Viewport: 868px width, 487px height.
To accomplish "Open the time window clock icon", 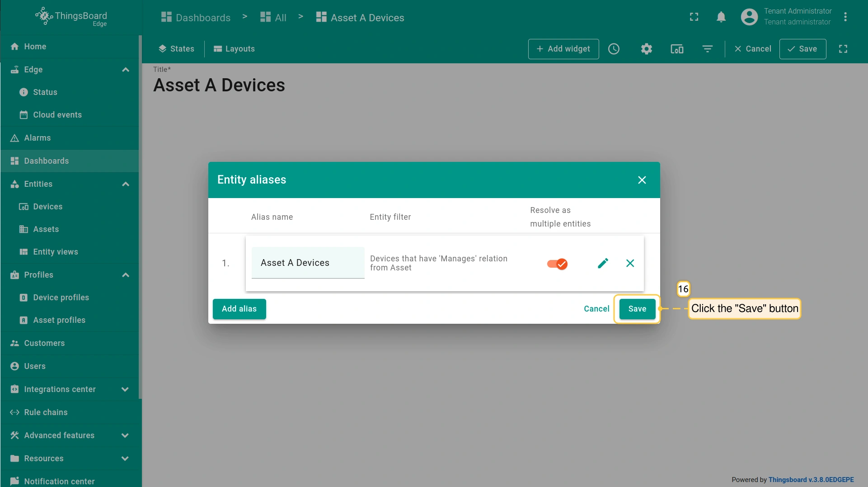I will (614, 49).
